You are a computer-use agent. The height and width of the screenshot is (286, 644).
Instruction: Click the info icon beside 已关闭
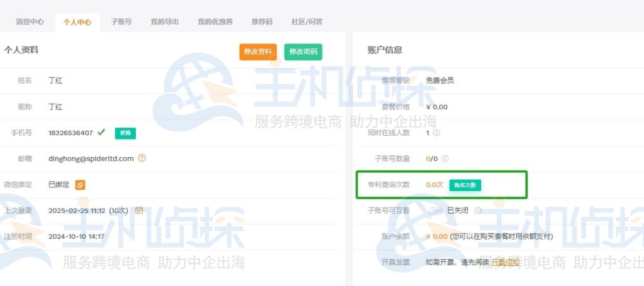click(x=477, y=211)
